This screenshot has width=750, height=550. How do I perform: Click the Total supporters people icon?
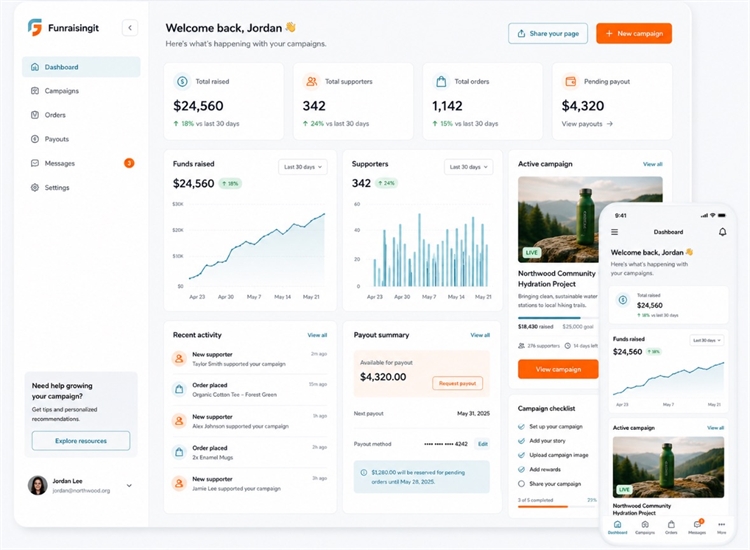tap(312, 82)
